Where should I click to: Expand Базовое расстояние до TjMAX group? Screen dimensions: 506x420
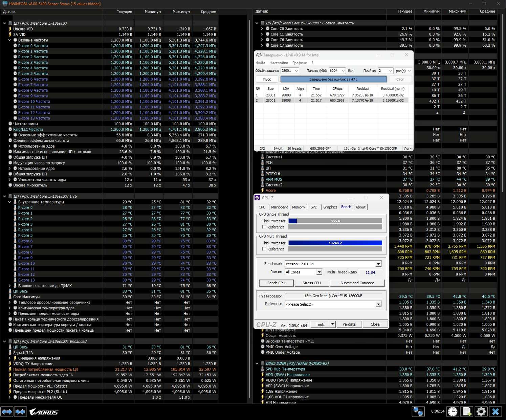[x=10, y=286]
